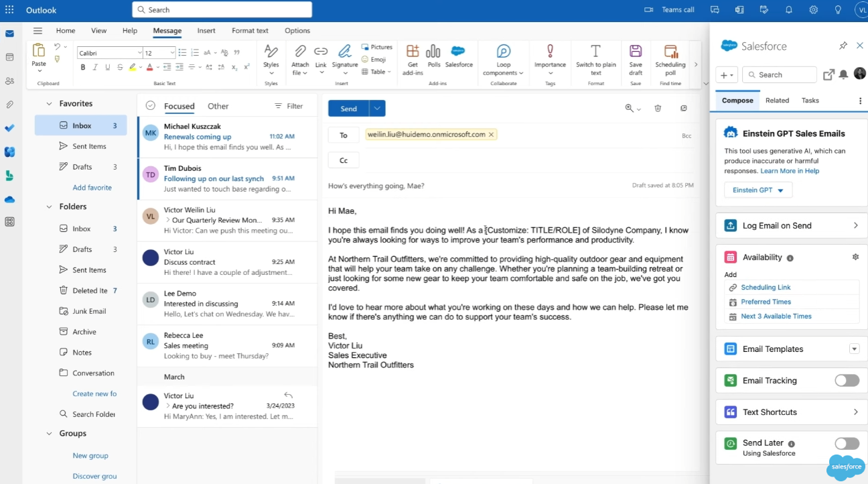This screenshot has height=484, width=868.
Task: Open Outlook settings gear
Action: (x=813, y=9)
